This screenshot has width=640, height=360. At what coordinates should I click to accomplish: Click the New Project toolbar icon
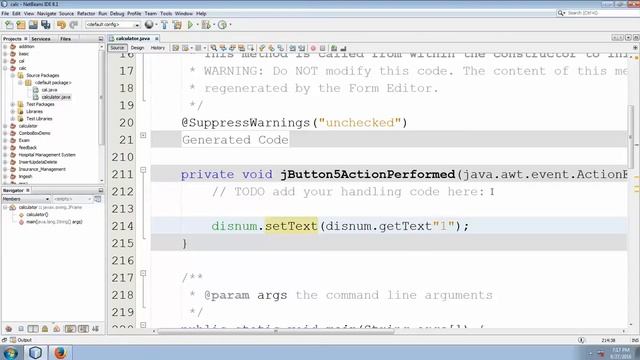(x=21, y=25)
